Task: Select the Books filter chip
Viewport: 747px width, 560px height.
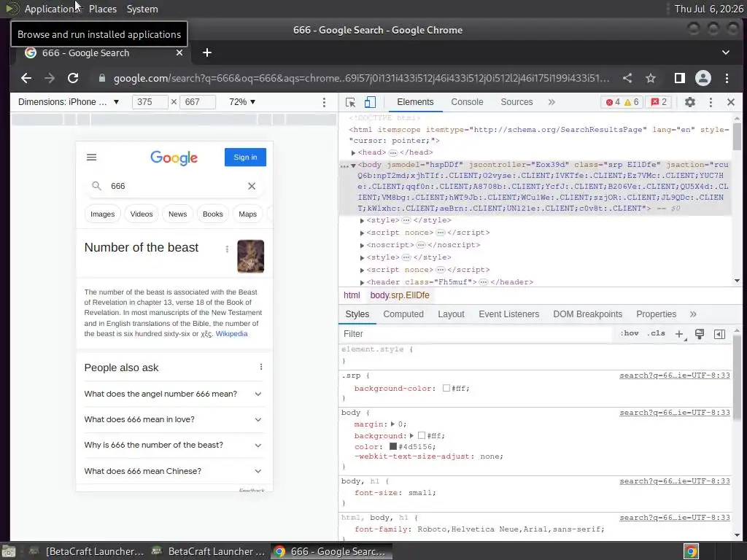Action: pos(212,214)
